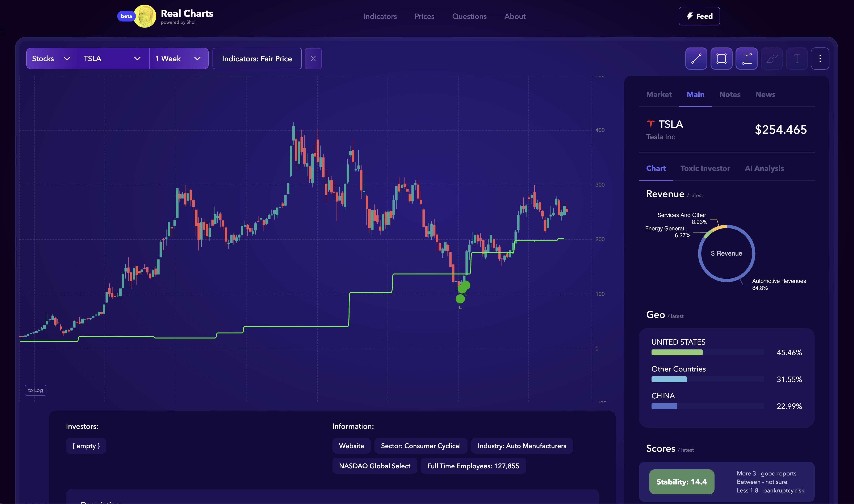This screenshot has height=504, width=854.
Task: Click the Energy Generat... 6.27% label
Action: [667, 232]
